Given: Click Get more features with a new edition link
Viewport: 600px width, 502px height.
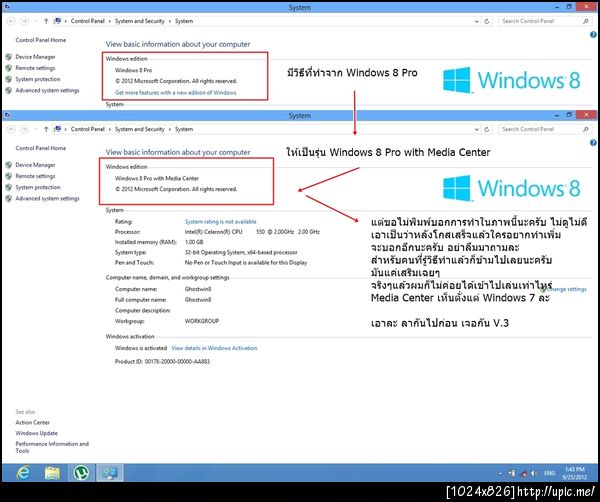Looking at the screenshot, I should coord(176,93).
